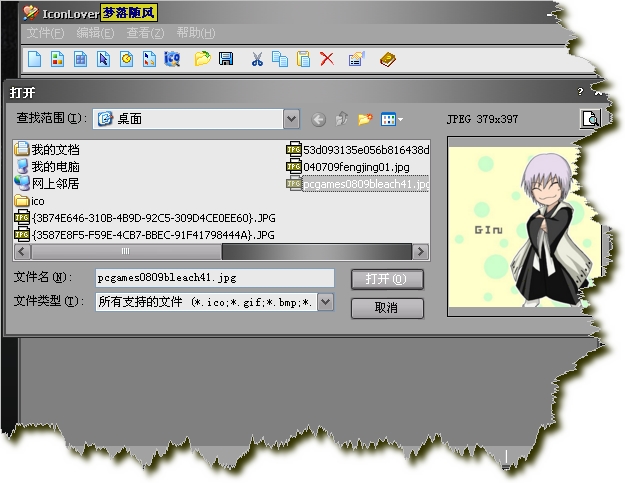Click the scroll left arrow of file list
The width and height of the screenshot is (625, 483).
[x=22, y=251]
